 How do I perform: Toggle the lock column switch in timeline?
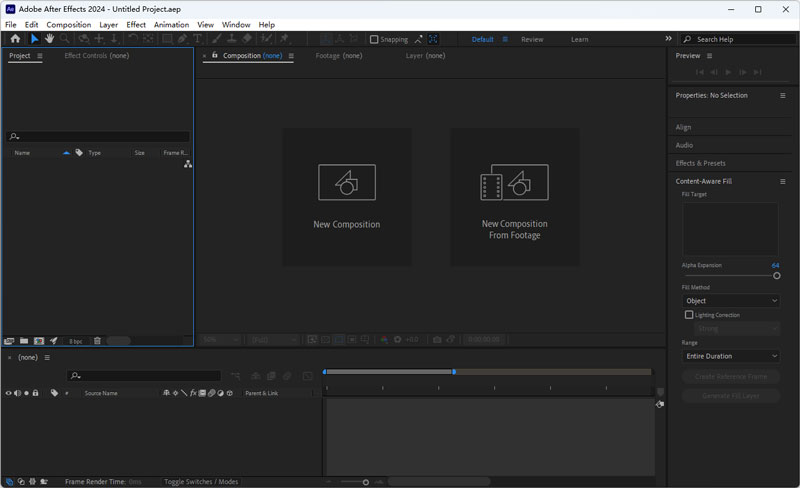coord(35,393)
